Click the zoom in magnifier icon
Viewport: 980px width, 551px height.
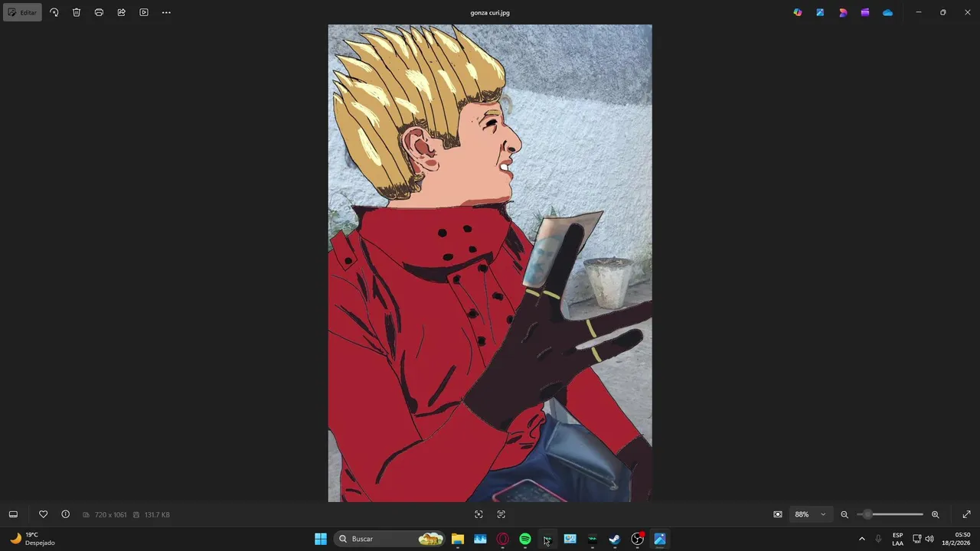(935, 514)
